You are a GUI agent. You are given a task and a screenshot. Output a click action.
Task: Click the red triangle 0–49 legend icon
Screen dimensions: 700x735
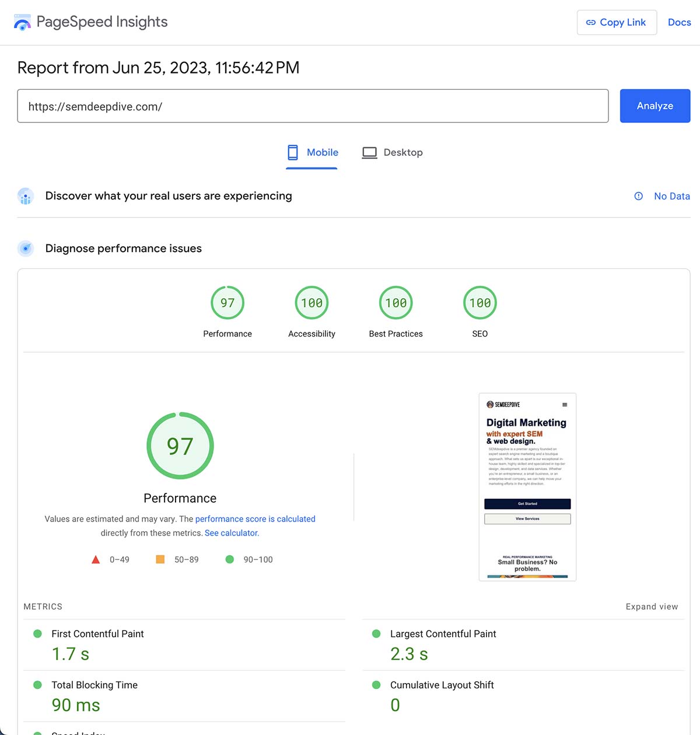coord(96,559)
